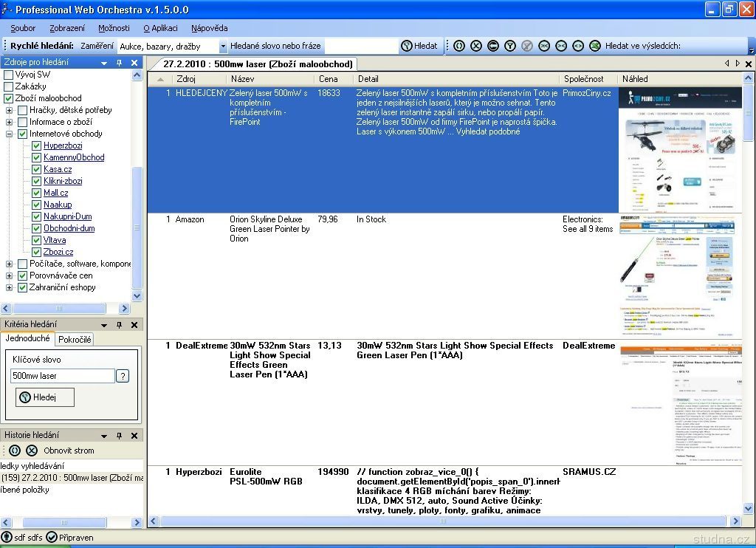Enable the Zakázky checkbox

[9, 86]
